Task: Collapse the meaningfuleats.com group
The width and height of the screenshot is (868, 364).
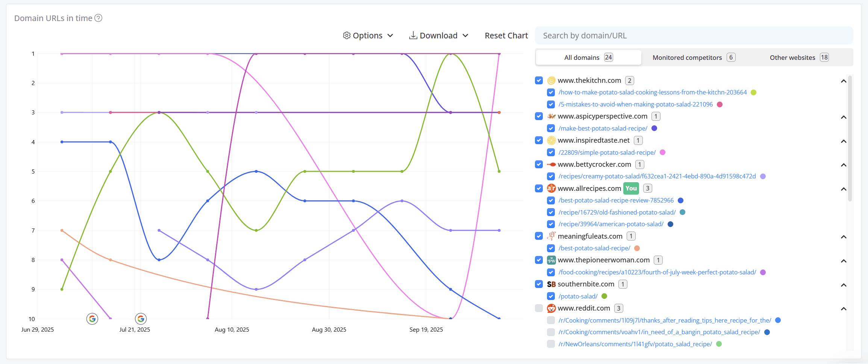Action: click(x=844, y=237)
